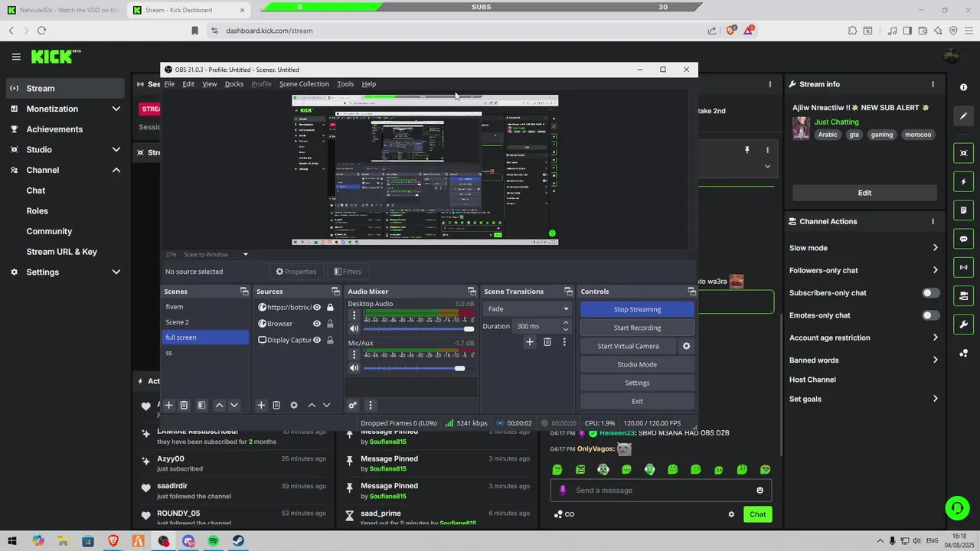Click Edit button under Stream info
This screenshot has height=551, width=980.
pos(864,193)
